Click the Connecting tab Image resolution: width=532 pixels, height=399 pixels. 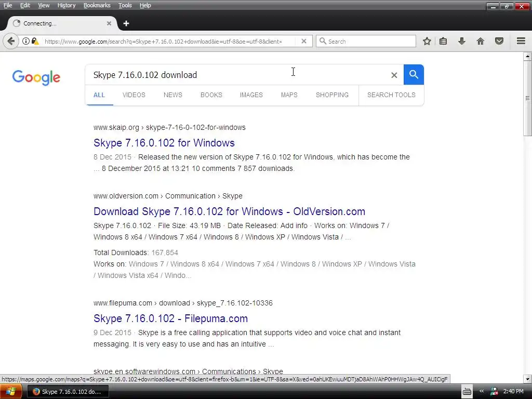62,23
